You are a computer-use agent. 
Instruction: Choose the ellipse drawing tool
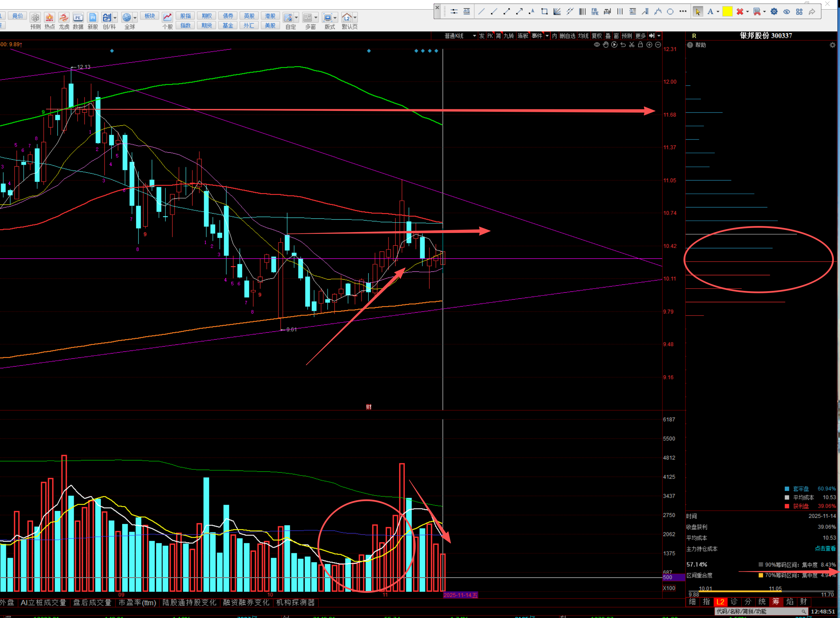(x=670, y=12)
